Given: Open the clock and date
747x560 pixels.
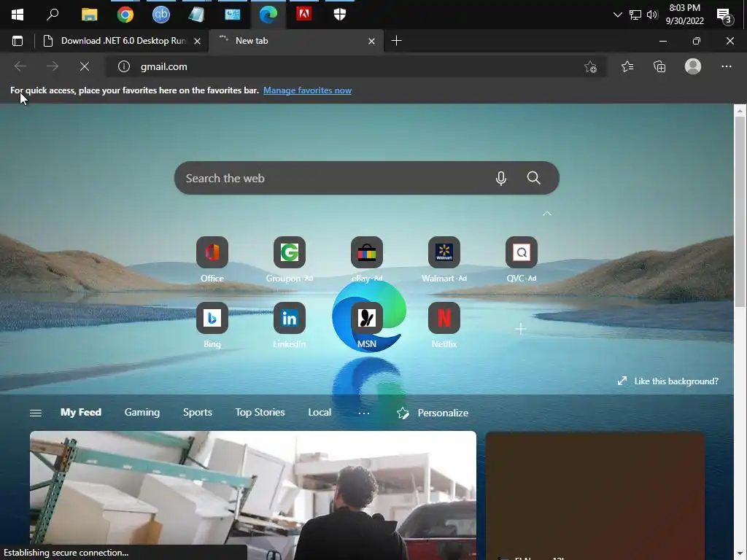Looking at the screenshot, I should pyautogui.click(x=684, y=15).
